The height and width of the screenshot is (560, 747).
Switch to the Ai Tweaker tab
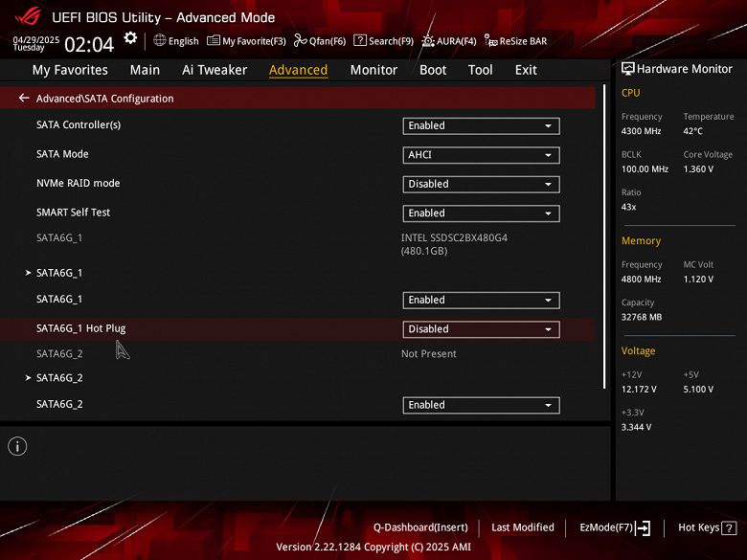(215, 70)
